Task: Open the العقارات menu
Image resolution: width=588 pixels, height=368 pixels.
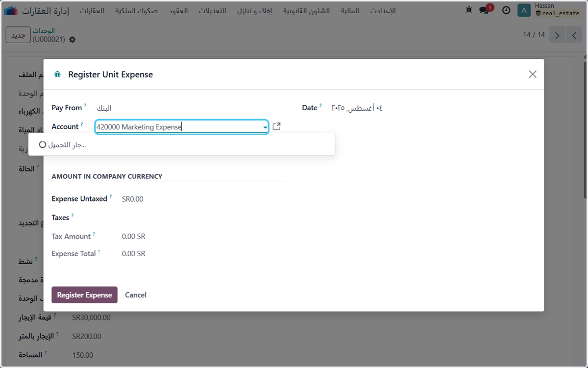Action: pyautogui.click(x=92, y=10)
